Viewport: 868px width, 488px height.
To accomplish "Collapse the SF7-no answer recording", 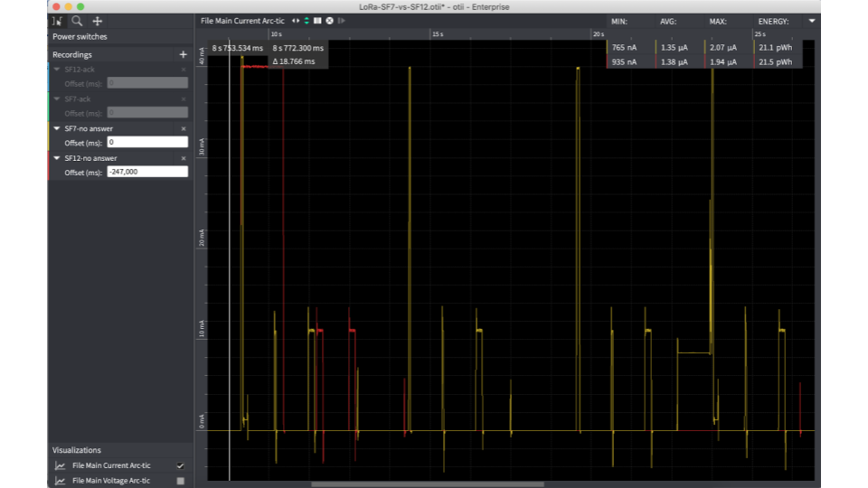I will [56, 128].
